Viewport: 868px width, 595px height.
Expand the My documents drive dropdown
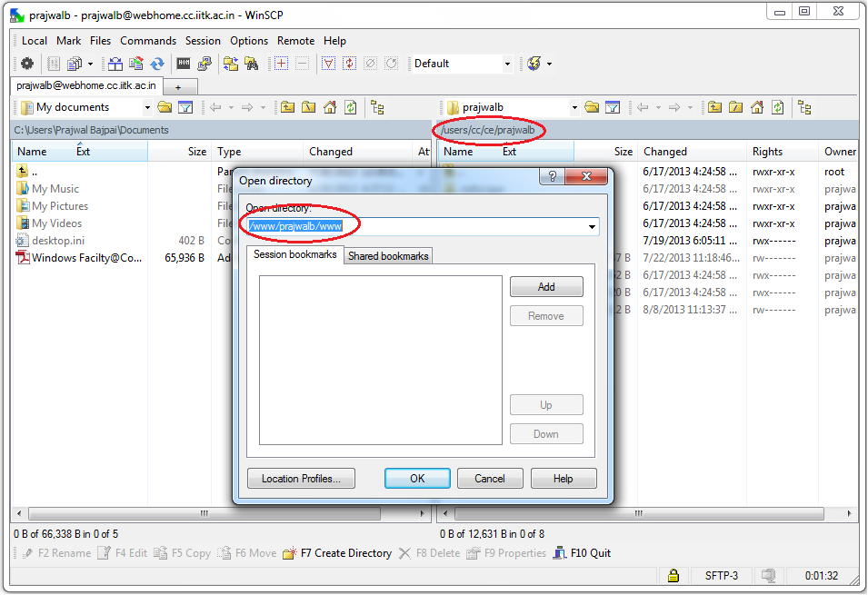pyautogui.click(x=147, y=107)
